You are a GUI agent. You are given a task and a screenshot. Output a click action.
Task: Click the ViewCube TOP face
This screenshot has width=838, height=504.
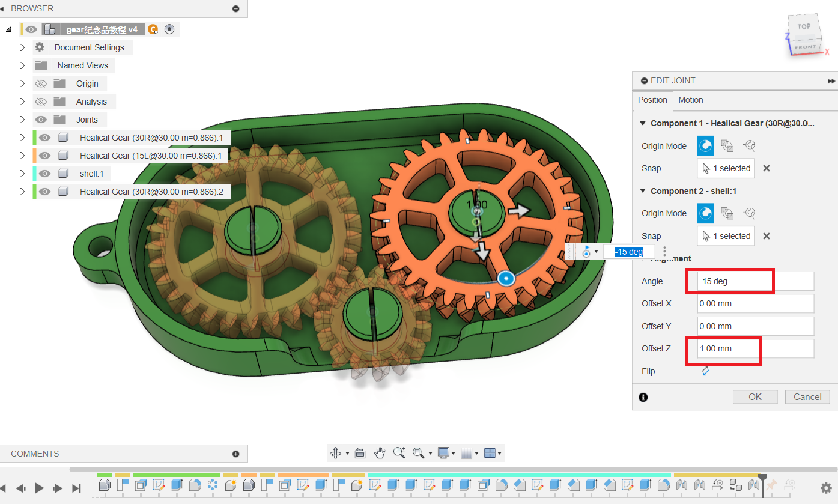(x=804, y=27)
